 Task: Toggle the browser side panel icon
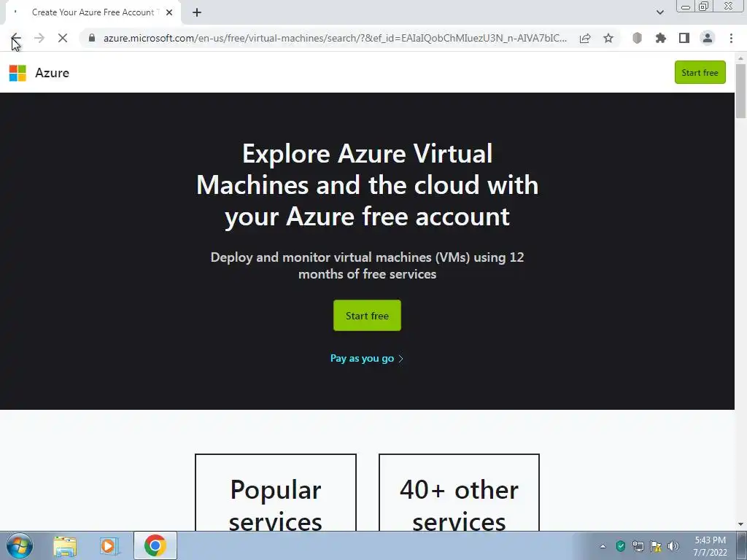pyautogui.click(x=684, y=38)
